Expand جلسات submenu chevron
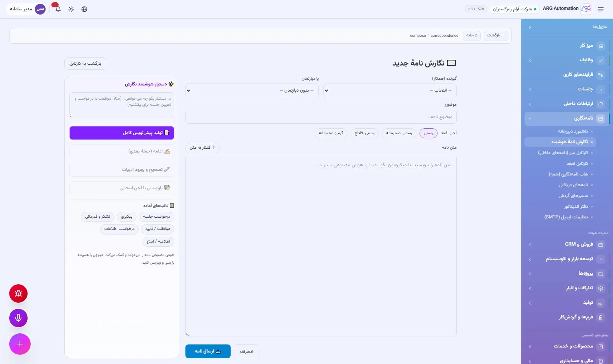Viewport: 613px width, 364px height. (x=530, y=89)
